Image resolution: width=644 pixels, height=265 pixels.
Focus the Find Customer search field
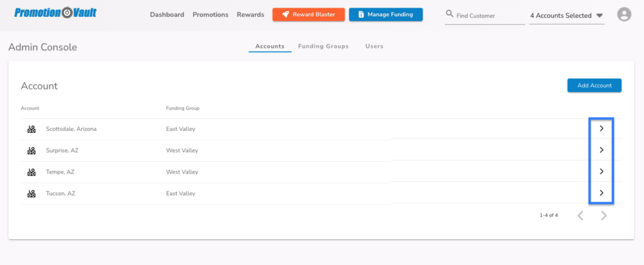(485, 16)
